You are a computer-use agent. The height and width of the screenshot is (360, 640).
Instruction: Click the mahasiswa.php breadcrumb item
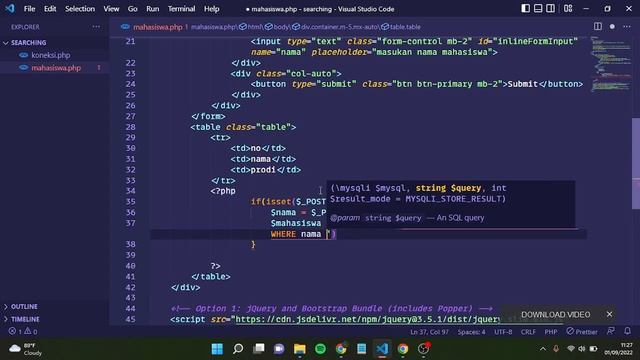coord(213,27)
